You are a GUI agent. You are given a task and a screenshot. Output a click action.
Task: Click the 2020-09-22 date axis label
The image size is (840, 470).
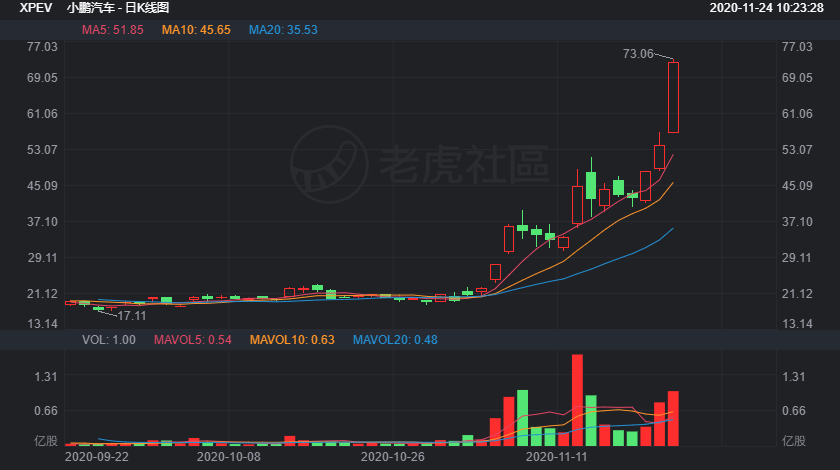click(97, 457)
